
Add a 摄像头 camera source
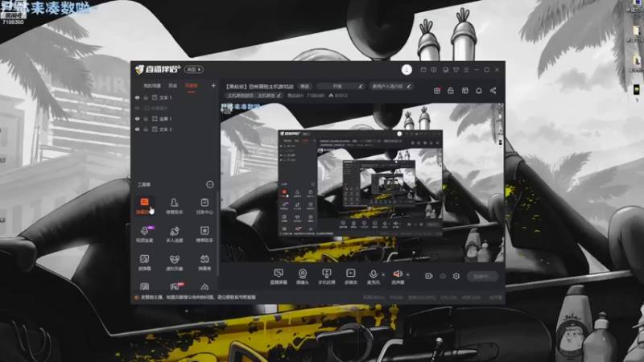tap(303, 276)
